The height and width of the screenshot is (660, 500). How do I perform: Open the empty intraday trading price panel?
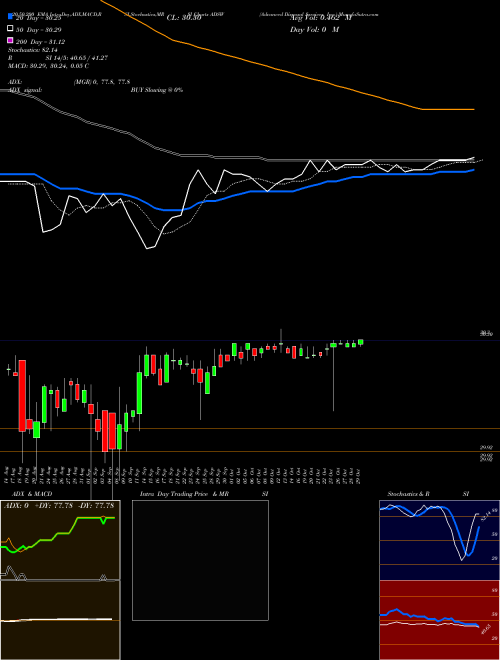coord(200,560)
